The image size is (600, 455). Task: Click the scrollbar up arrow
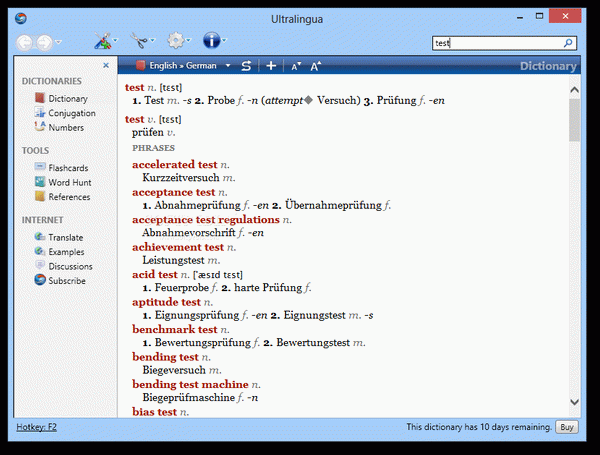574,90
